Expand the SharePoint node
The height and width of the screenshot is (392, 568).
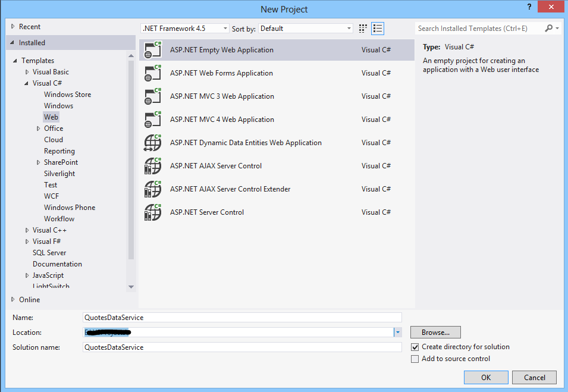(x=38, y=162)
